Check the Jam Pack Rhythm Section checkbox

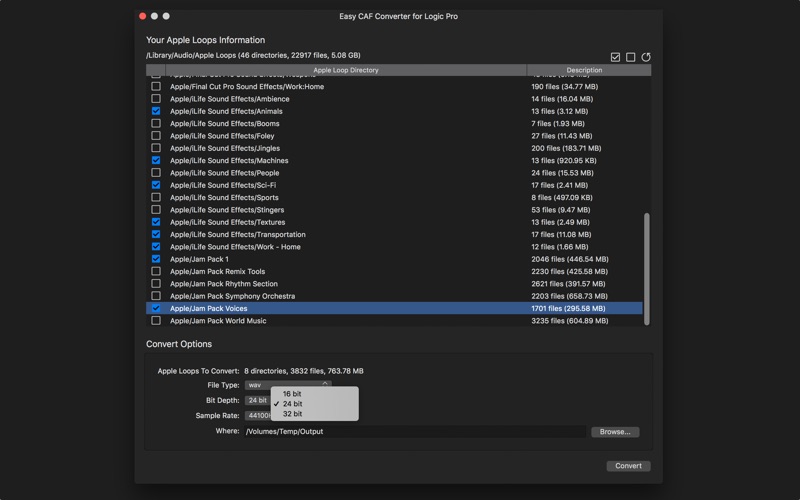[x=156, y=283]
